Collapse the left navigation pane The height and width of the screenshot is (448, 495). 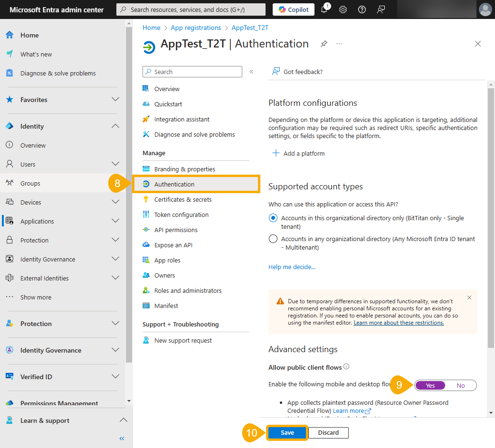click(122, 438)
